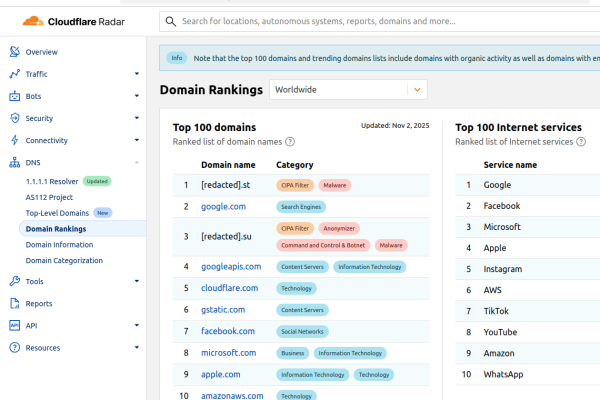
Task: Open the 1.1.1.1 Resolver page
Action: point(53,181)
